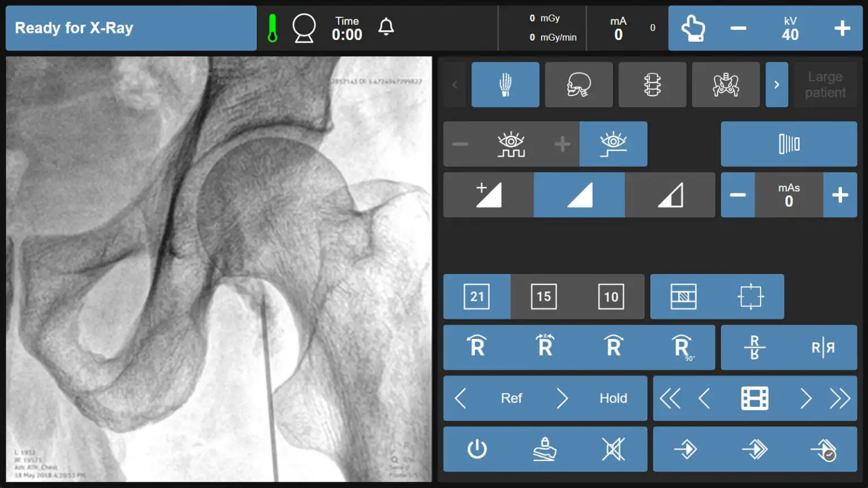Select the pelvis anatomy preset

pyautogui.click(x=726, y=85)
